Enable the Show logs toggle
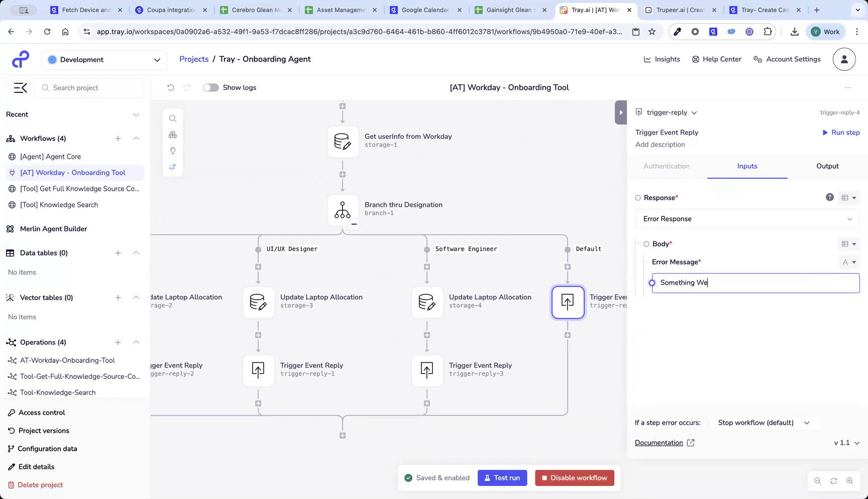868x499 pixels. (210, 87)
